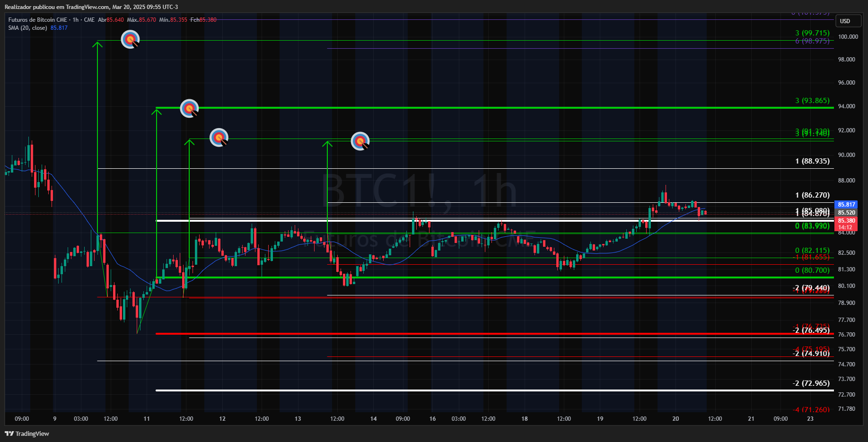
Task: Select the '-2 (79.440)' level label
Action: [811, 288]
